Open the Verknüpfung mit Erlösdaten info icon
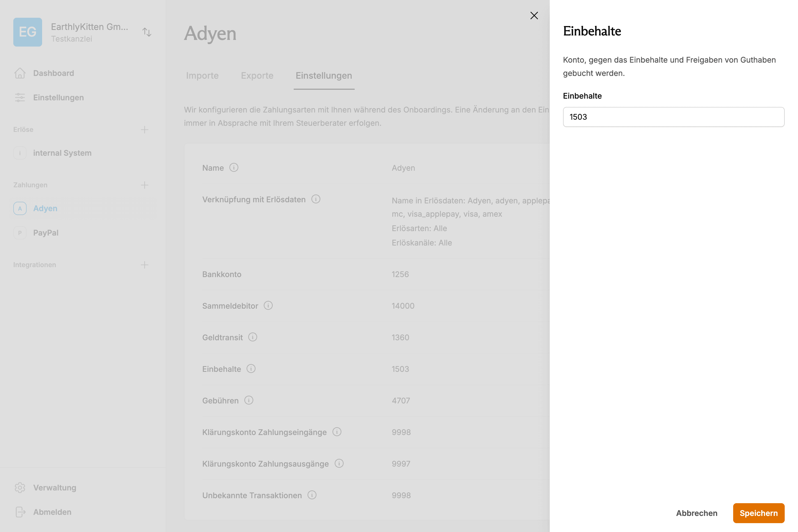 (x=316, y=199)
